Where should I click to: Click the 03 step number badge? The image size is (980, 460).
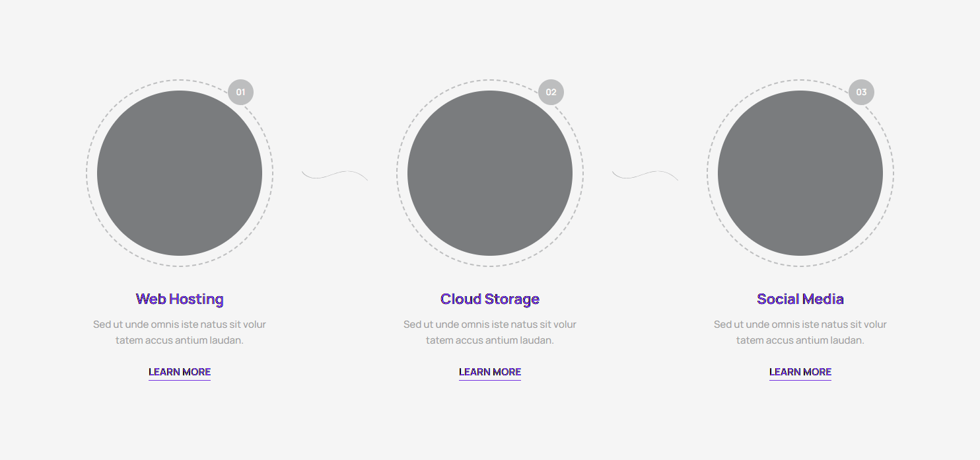(861, 93)
